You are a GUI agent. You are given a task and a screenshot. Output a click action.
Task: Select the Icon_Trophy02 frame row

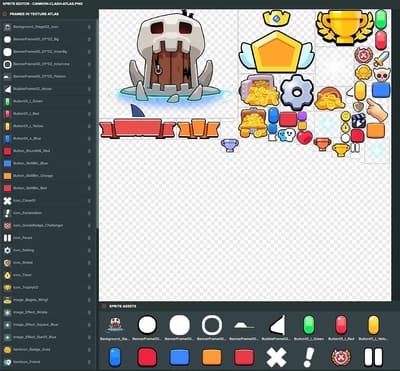pos(47,288)
